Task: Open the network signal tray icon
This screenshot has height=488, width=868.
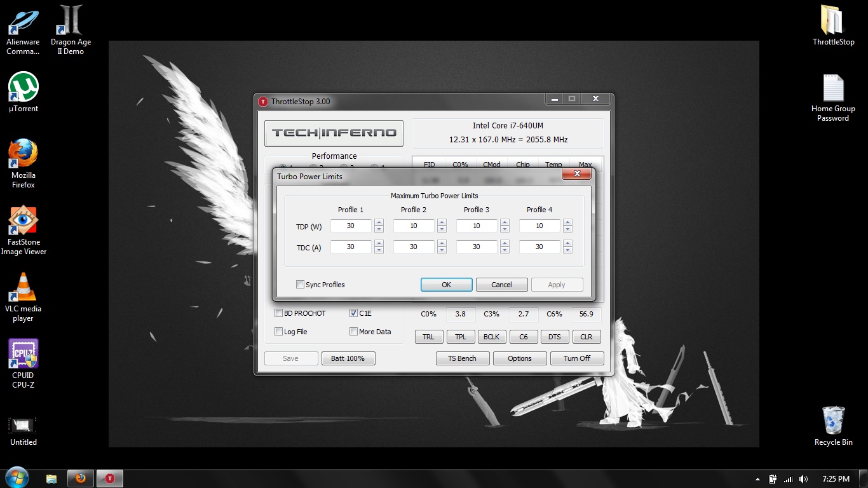Action: click(789, 479)
